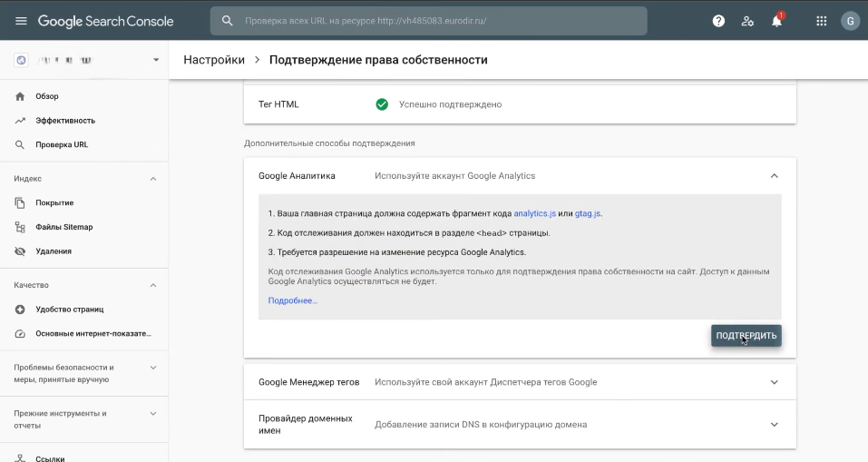This screenshot has width=868, height=462.
Task: Click the URL inspection search field
Action: tap(428, 21)
